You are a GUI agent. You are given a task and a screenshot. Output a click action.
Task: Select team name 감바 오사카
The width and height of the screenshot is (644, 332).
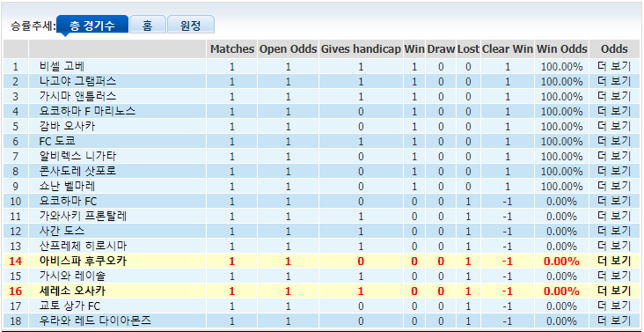coord(68,127)
